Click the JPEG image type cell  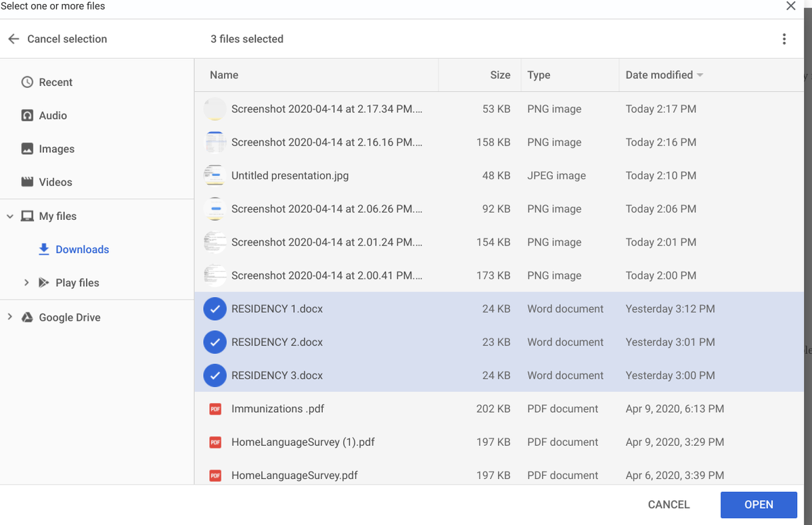(x=556, y=175)
